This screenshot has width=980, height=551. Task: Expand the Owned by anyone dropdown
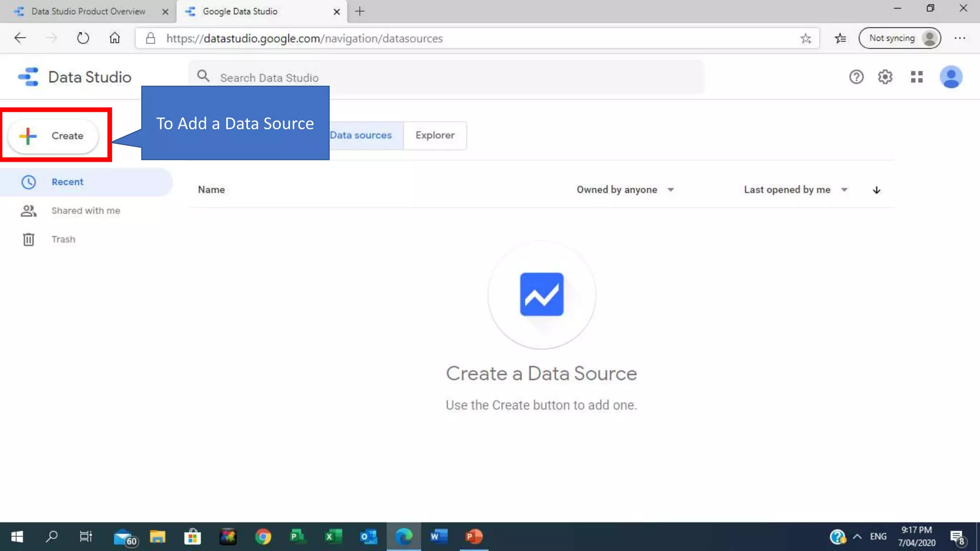click(625, 190)
